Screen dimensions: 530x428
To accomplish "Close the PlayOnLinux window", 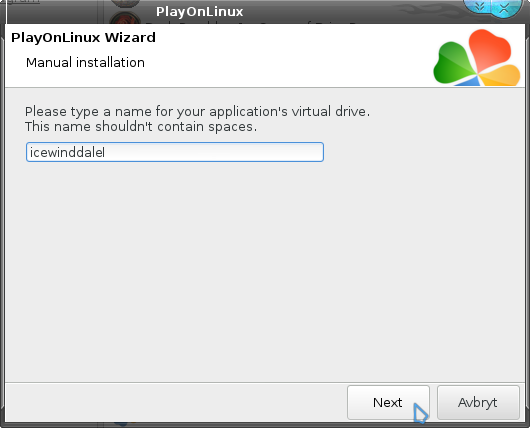I will [504, 8].
